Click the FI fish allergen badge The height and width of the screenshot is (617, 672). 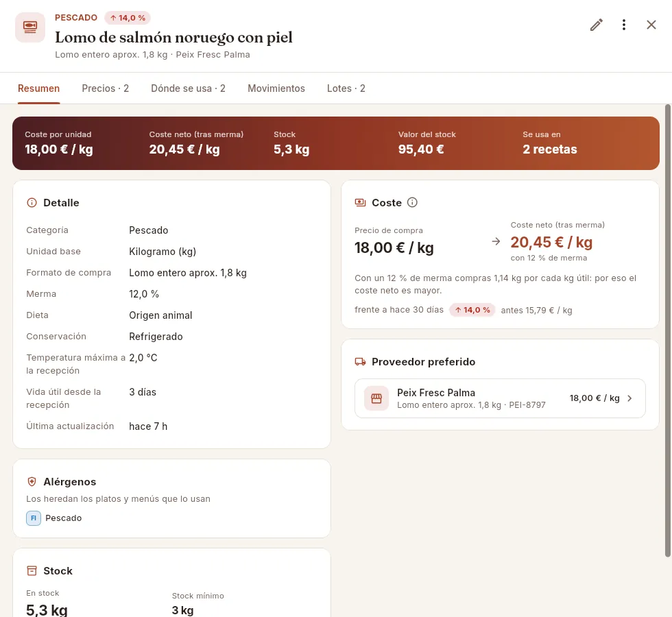[x=34, y=518]
